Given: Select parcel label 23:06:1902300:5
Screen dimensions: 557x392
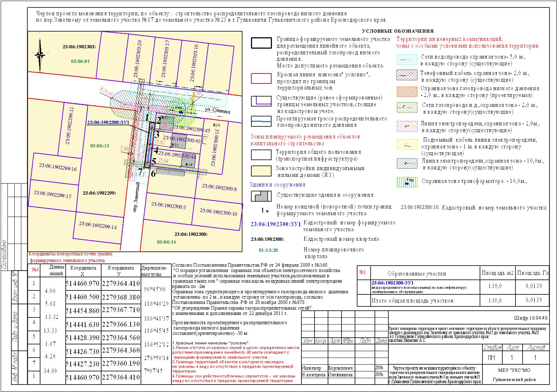Looking at the screenshot, I should (x=169, y=205).
